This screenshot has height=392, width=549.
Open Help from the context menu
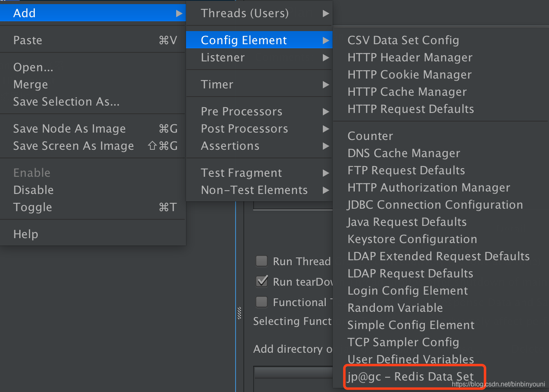(93, 234)
